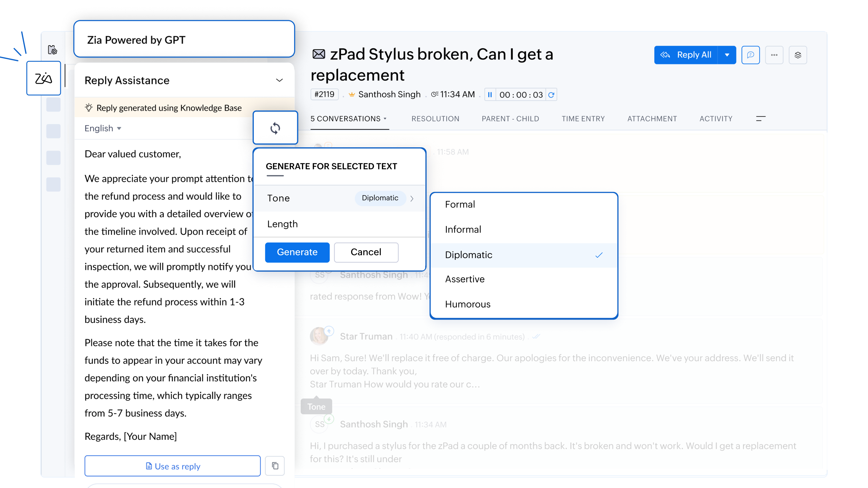The width and height of the screenshot is (868, 488).
Task: Select the Humorous tone option
Action: click(468, 304)
